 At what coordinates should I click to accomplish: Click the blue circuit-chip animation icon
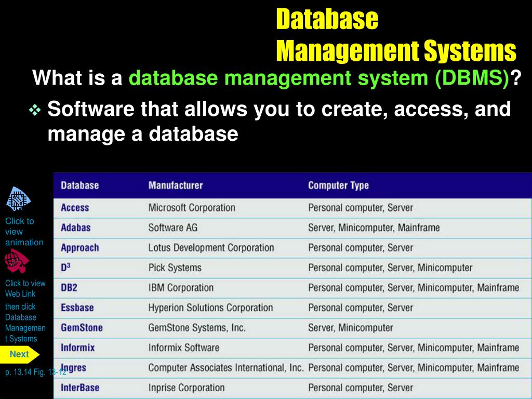click(x=18, y=199)
